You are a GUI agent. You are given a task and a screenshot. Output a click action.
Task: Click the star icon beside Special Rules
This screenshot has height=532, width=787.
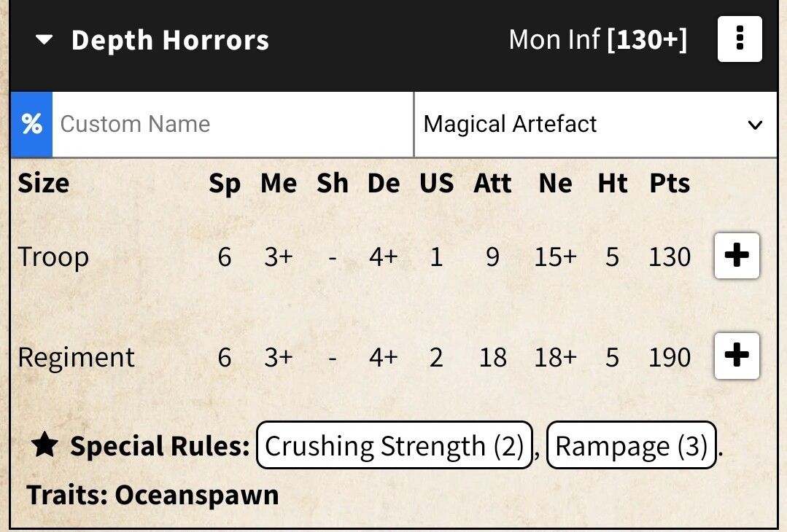(x=45, y=446)
